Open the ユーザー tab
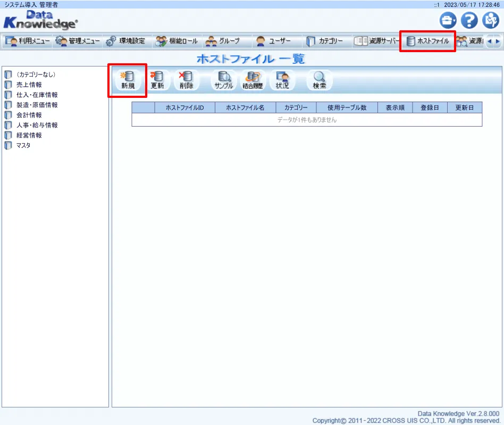This screenshot has width=504, height=425. click(x=274, y=41)
